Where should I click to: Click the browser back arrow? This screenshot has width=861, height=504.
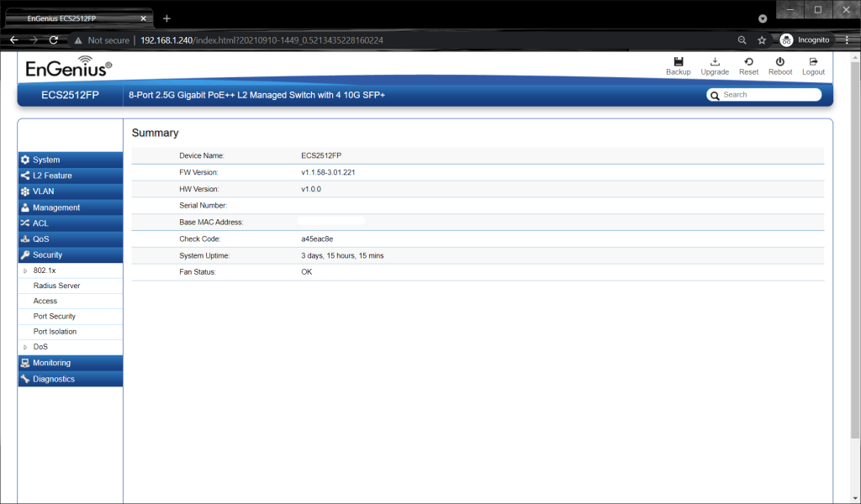pos(14,40)
